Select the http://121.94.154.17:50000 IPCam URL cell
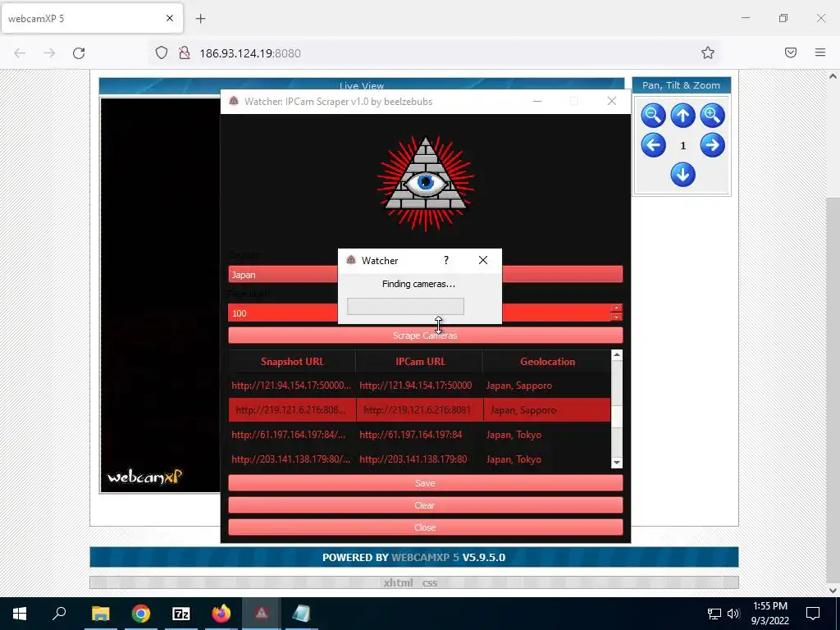The width and height of the screenshot is (840, 630). (419, 386)
